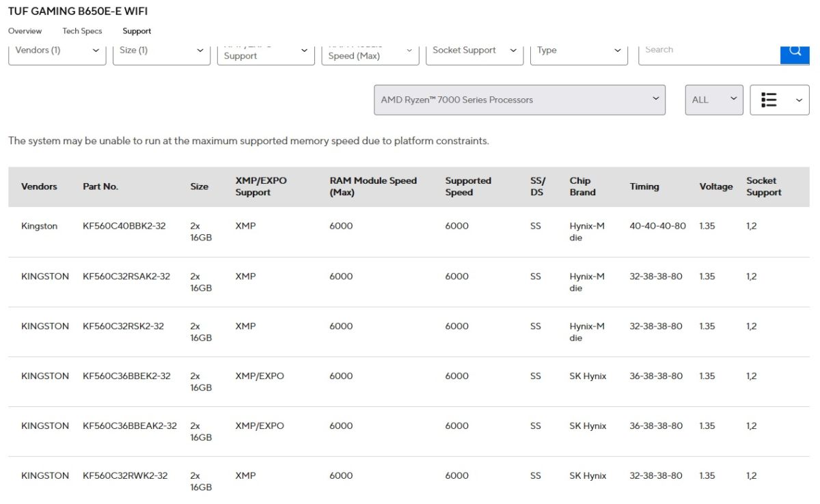Image resolution: width=820 pixels, height=504 pixels.
Task: Open the list view layout selector
Action: coord(780,100)
